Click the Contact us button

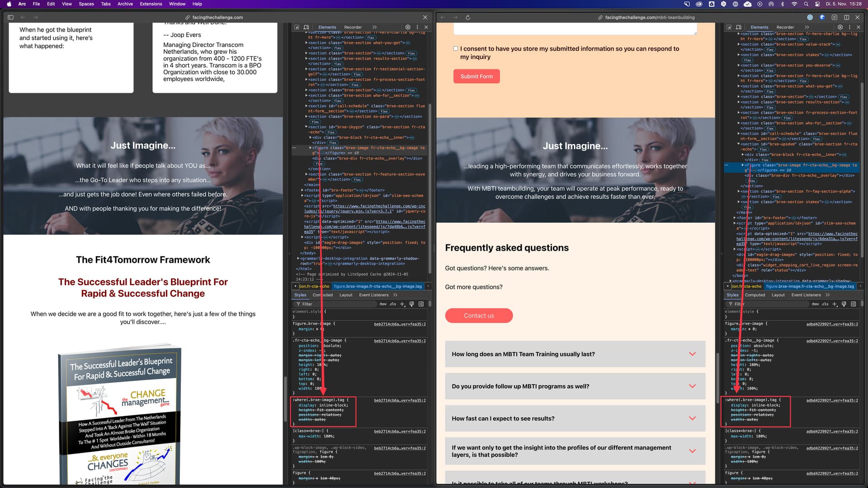479,316
